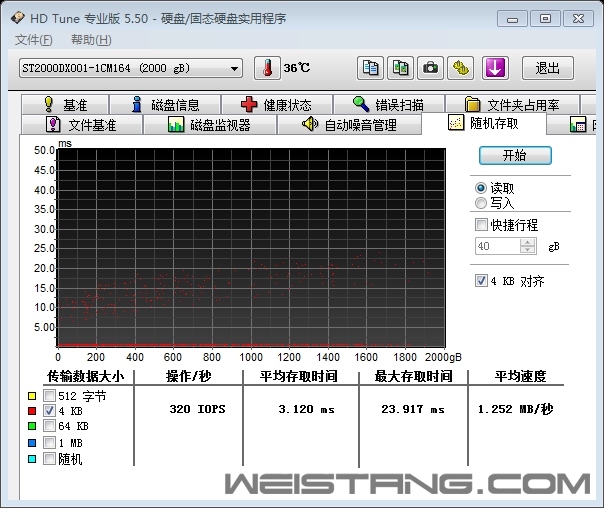Click the camera save screenshot icon
Viewport: 604px width, 508px height.
[430, 68]
